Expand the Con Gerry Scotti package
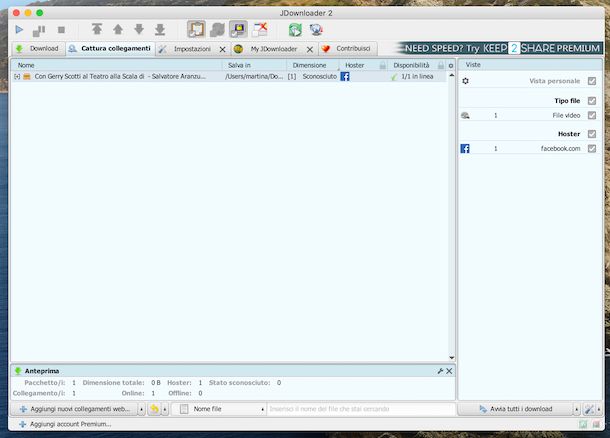 pos(17,77)
